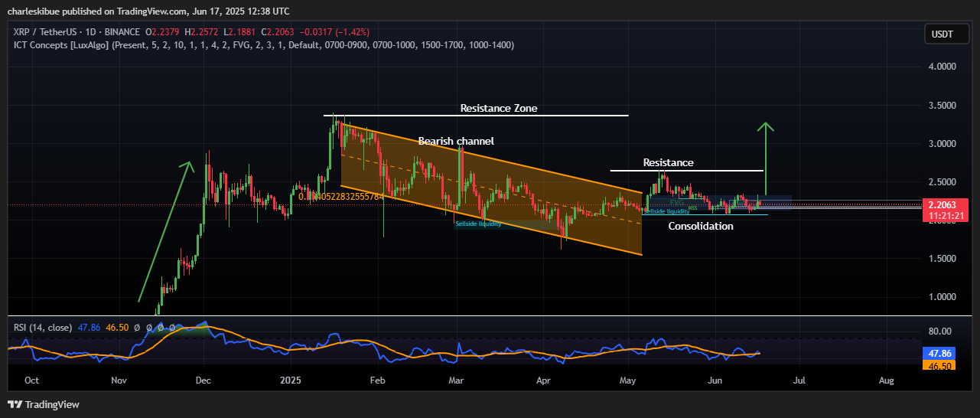Click the May label on the time axis
This screenshot has height=418, width=980.
(628, 380)
